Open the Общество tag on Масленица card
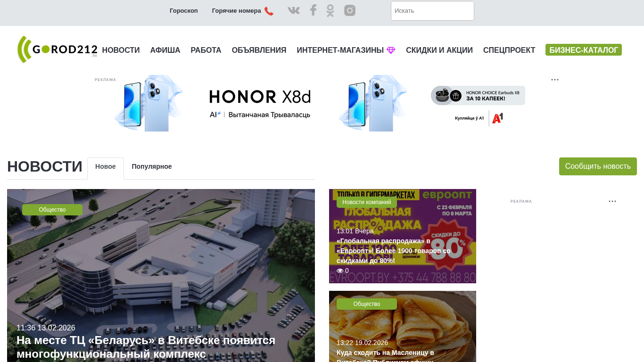This screenshot has height=362, width=644. click(x=367, y=304)
